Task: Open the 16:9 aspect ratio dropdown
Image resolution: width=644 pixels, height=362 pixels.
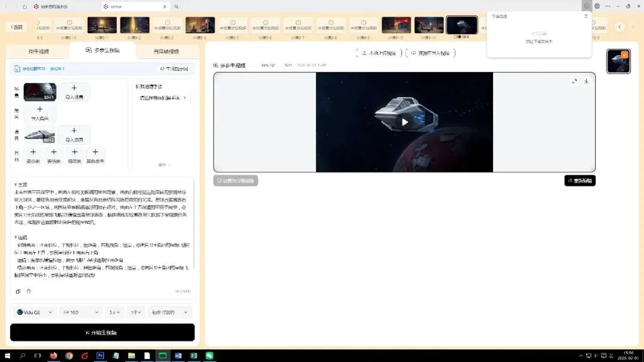Action: (x=81, y=313)
